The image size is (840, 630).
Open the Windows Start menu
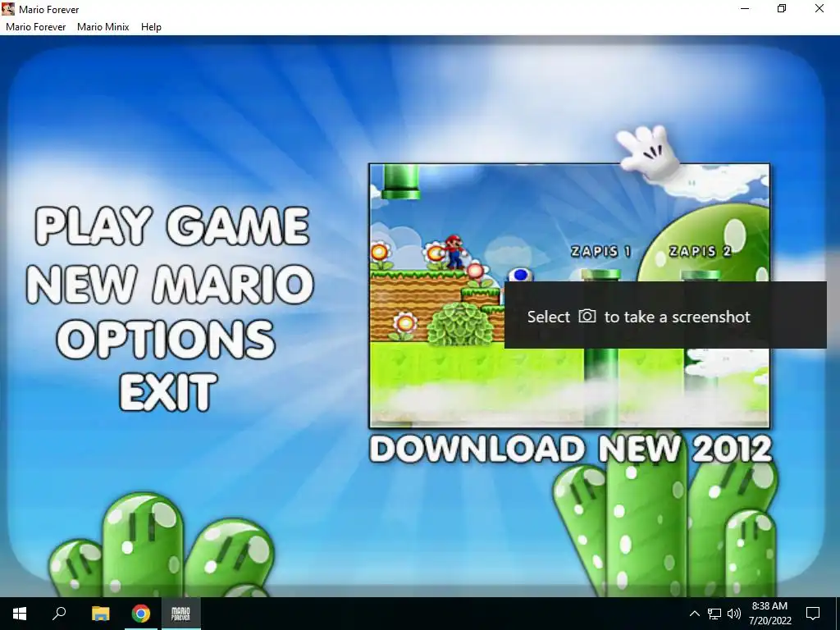click(20, 614)
